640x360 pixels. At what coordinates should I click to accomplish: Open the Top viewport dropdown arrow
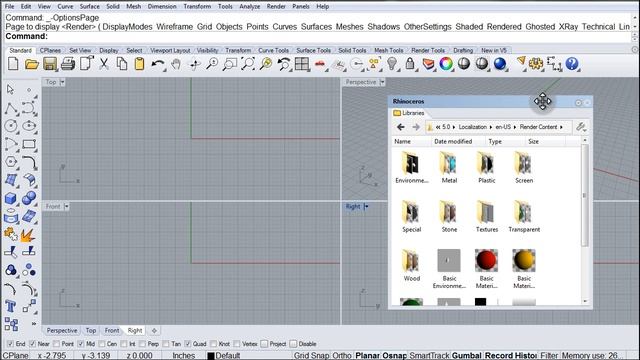62,82
